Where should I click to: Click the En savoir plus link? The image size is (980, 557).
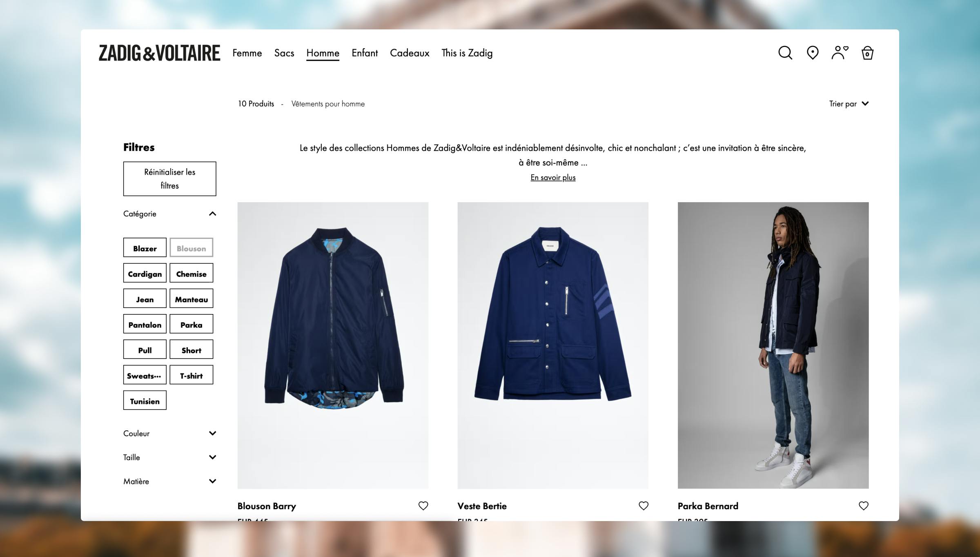(x=552, y=177)
